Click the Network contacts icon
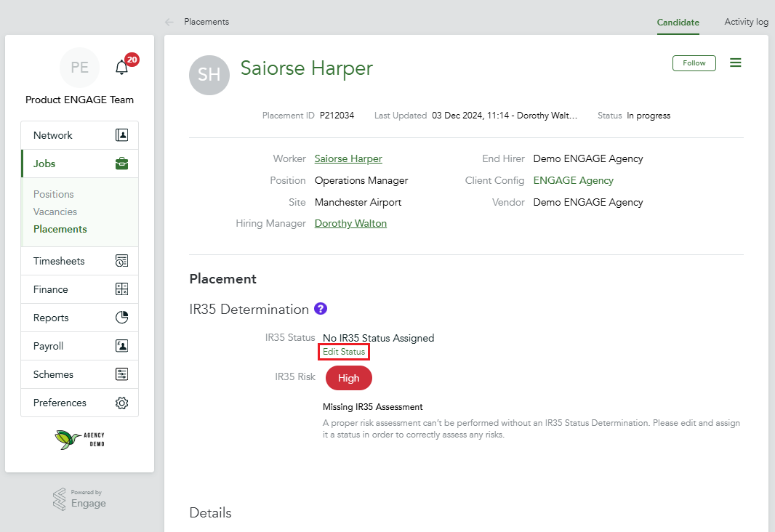 (121, 135)
